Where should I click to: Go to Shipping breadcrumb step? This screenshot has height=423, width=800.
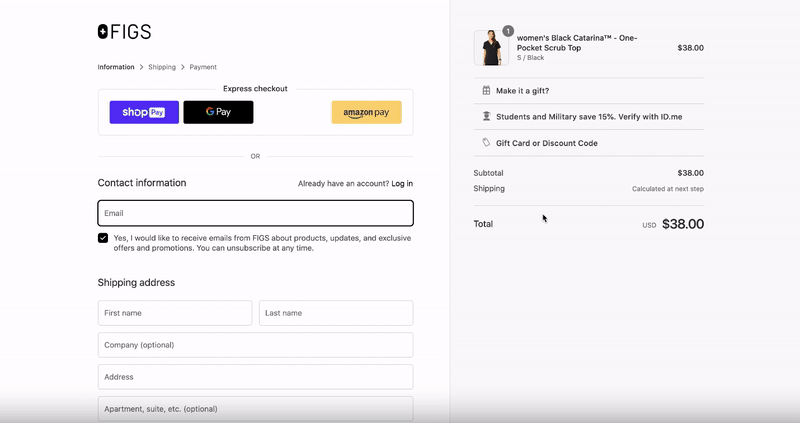point(162,67)
